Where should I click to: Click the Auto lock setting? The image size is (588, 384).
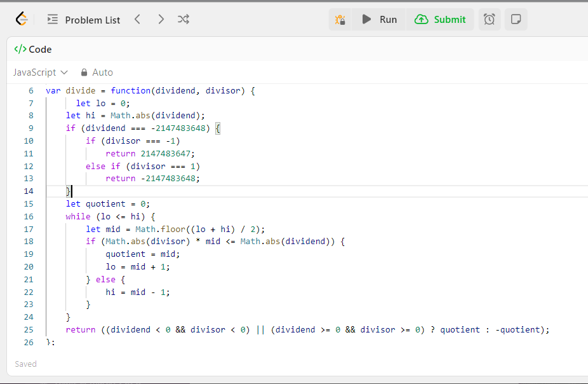97,72
